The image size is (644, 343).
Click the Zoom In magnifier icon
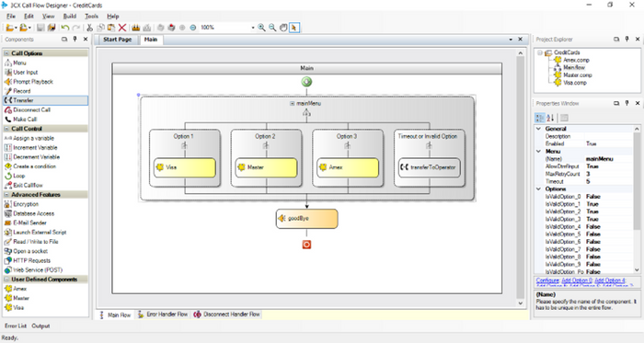point(261,28)
